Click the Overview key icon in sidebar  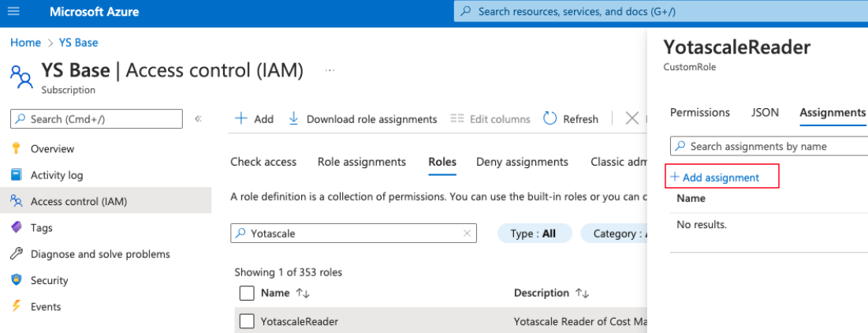tap(16, 148)
